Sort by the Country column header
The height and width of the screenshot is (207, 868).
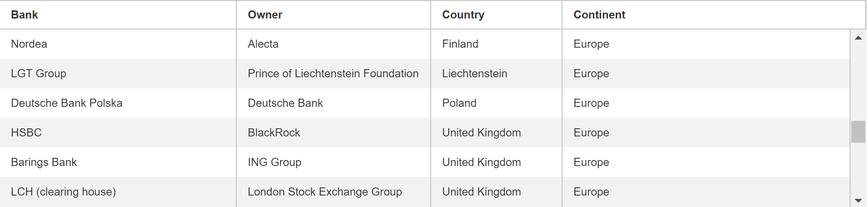(x=496, y=15)
